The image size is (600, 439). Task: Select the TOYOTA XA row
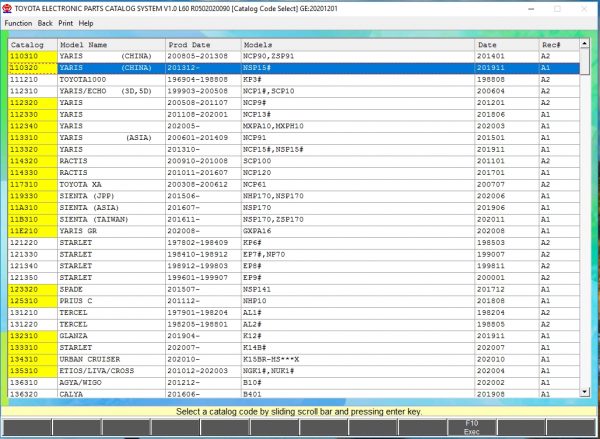(293, 184)
